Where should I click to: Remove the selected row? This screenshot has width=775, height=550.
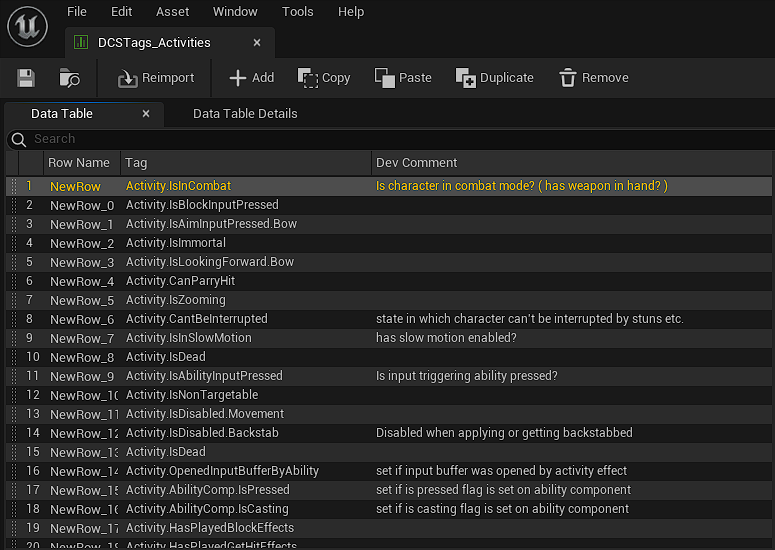click(594, 78)
